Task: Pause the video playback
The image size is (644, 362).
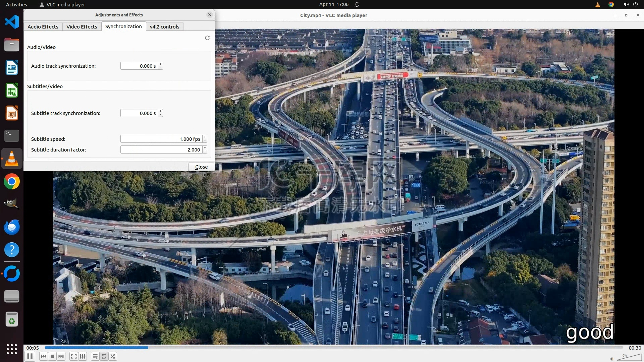Action: pos(30,356)
